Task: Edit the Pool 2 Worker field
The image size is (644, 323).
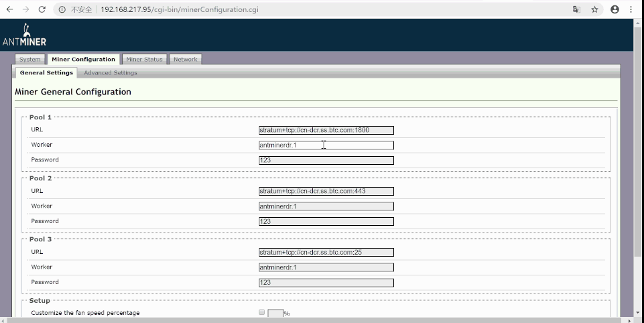Action: pyautogui.click(x=326, y=206)
